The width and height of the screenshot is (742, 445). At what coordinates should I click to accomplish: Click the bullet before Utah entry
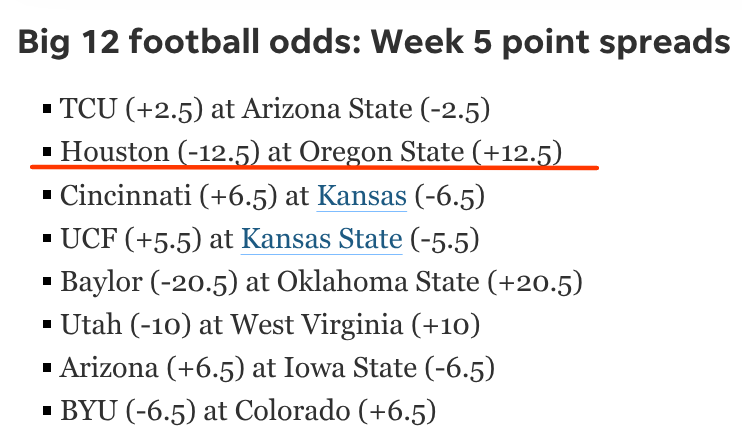coord(46,324)
